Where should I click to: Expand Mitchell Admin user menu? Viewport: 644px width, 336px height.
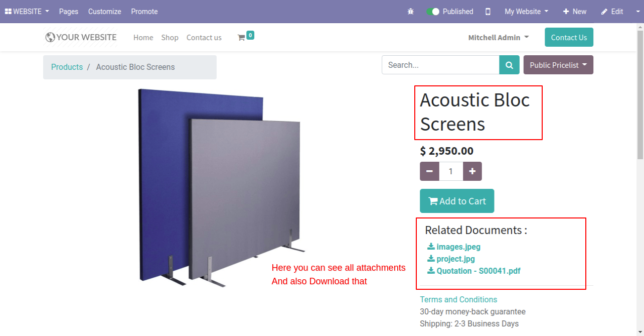499,38
